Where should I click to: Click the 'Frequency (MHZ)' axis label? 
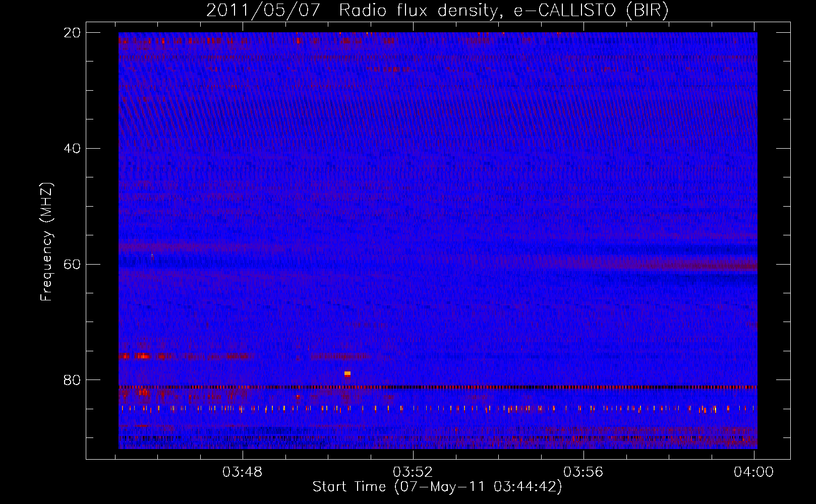pos(46,242)
